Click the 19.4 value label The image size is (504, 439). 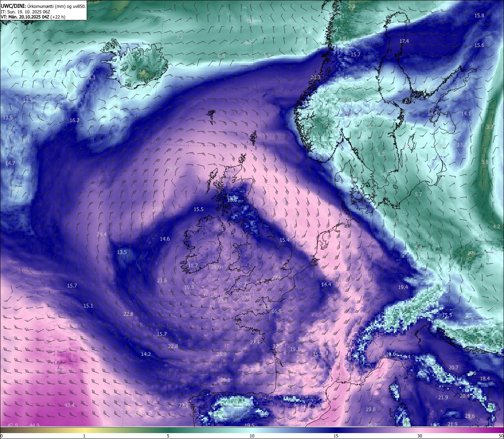(x=403, y=287)
